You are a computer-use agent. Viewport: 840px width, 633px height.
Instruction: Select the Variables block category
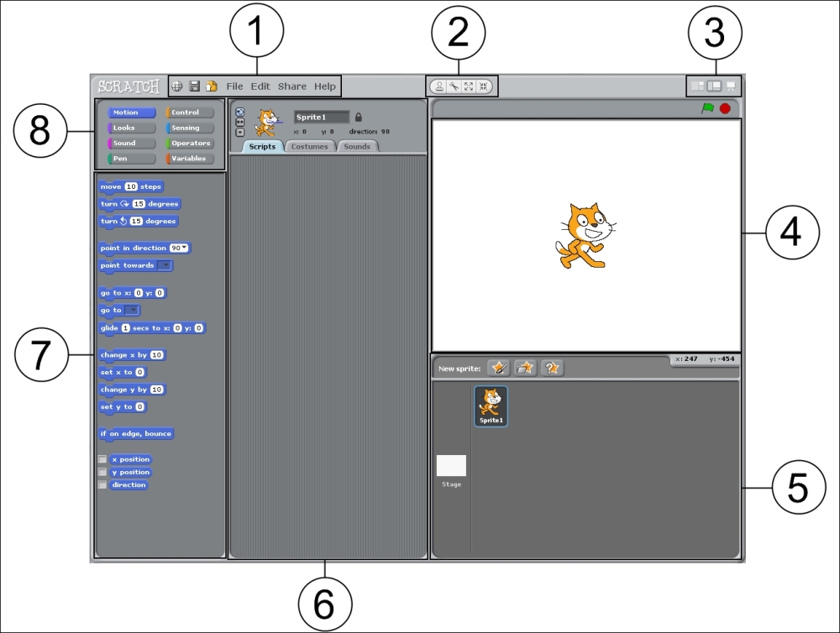[190, 159]
